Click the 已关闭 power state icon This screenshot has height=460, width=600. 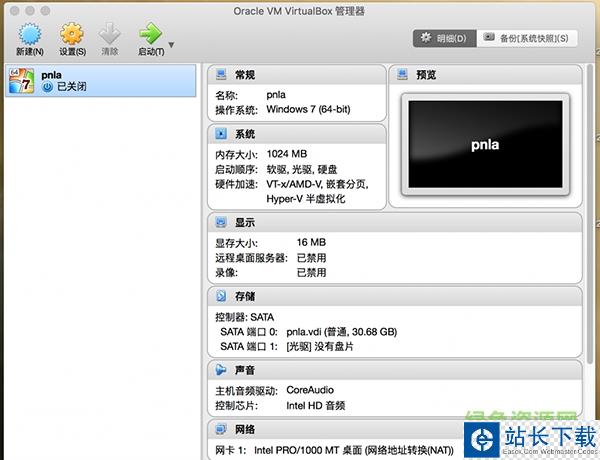pos(47,88)
